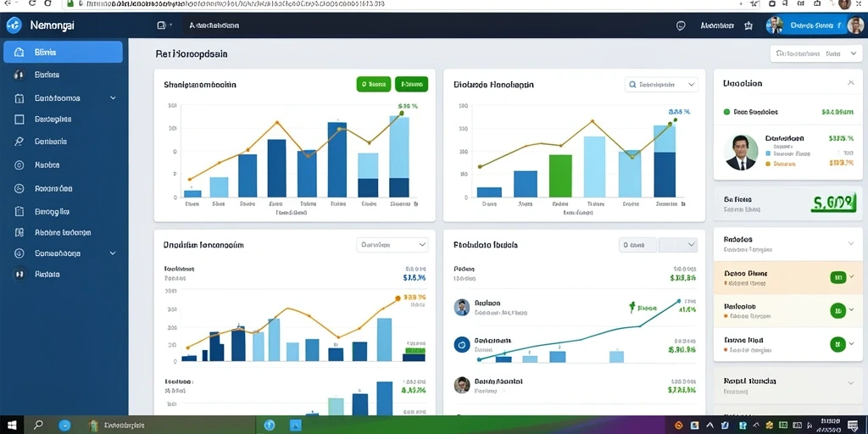This screenshot has width=868, height=434.
Task: Click the blue legend square beside the portrait
Action: pyautogui.click(x=768, y=153)
